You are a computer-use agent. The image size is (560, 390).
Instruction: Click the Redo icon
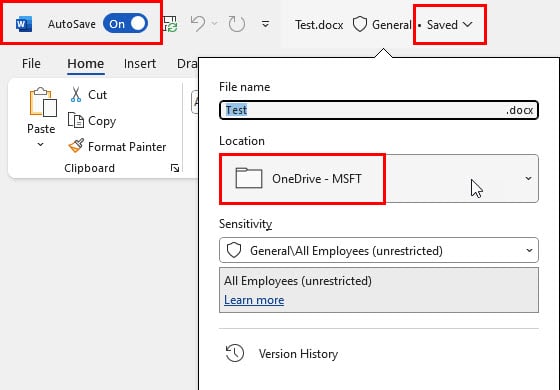pos(236,24)
